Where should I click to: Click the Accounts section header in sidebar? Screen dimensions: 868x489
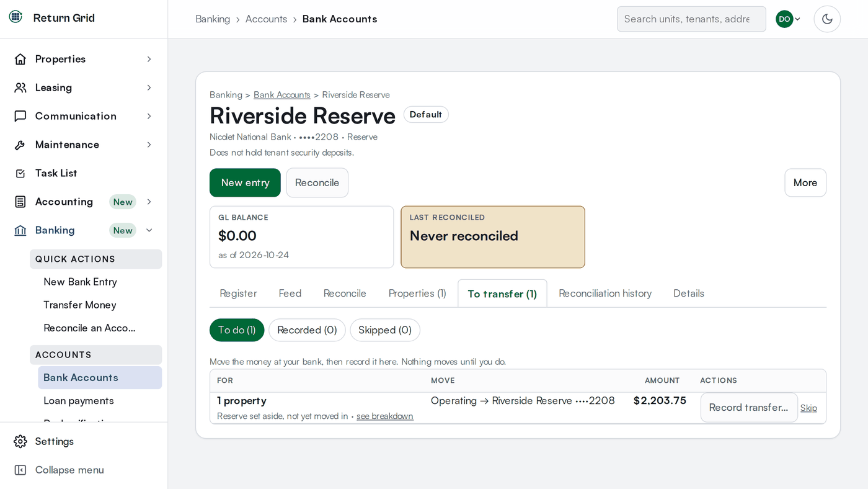tap(96, 355)
